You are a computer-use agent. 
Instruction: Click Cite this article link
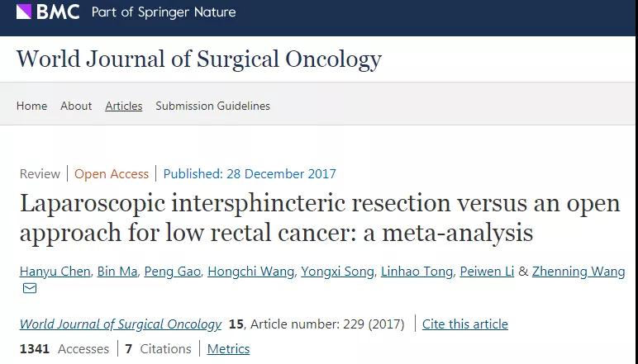(x=465, y=324)
